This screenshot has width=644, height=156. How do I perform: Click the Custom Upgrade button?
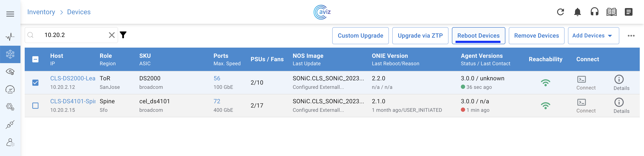click(x=360, y=36)
